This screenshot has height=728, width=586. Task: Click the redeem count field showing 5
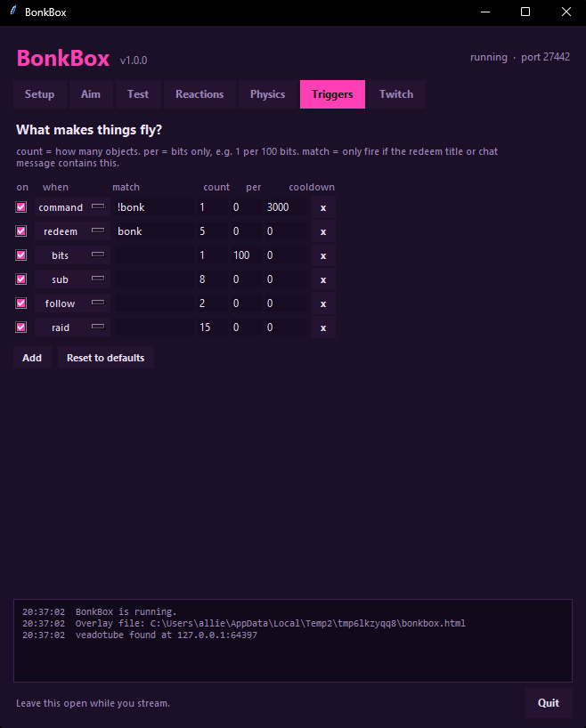click(212, 231)
